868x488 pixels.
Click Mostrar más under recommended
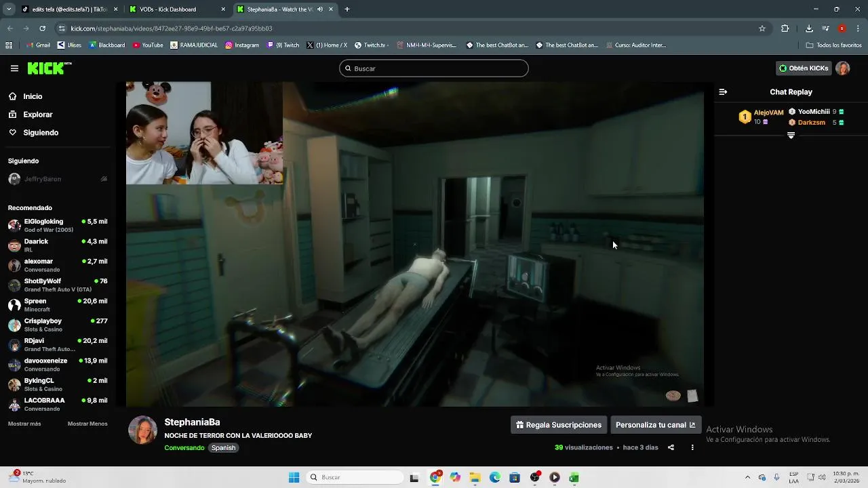pos(24,424)
